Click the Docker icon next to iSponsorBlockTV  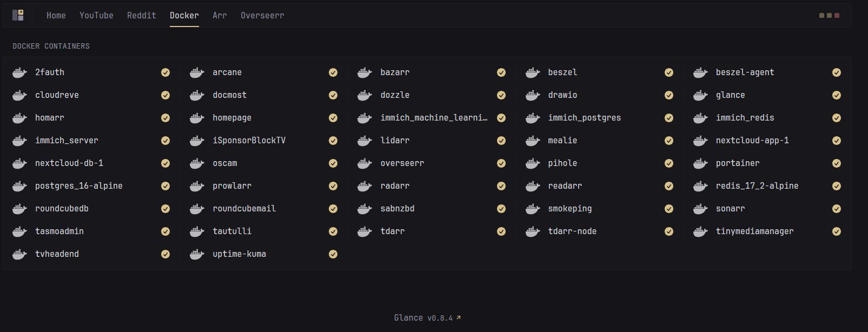(x=197, y=141)
